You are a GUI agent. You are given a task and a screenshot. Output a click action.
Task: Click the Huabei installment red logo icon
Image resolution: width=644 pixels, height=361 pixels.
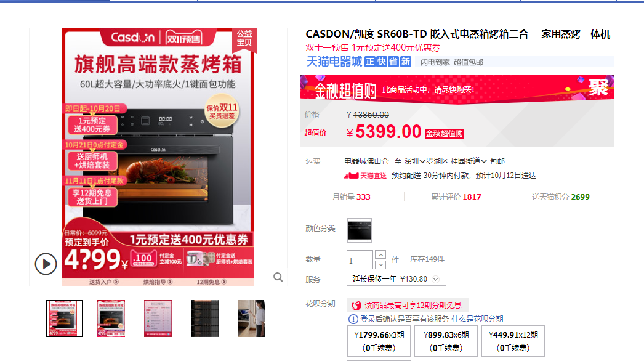point(356,305)
